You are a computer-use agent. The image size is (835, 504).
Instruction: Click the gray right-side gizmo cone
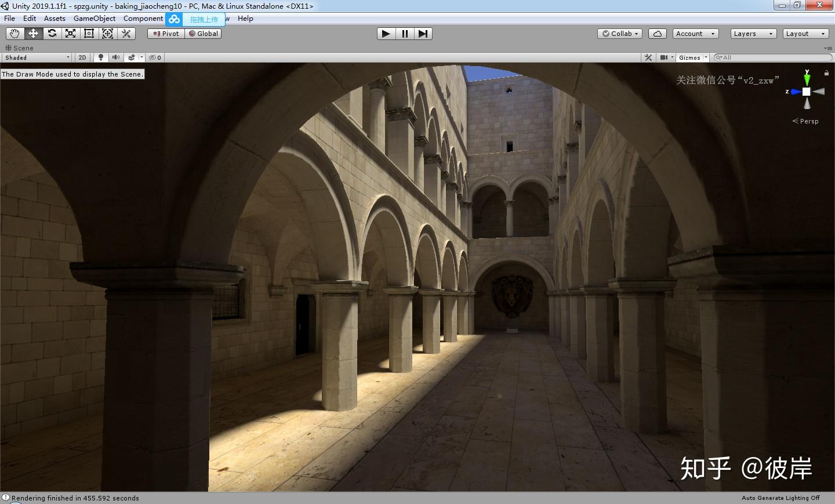819,92
